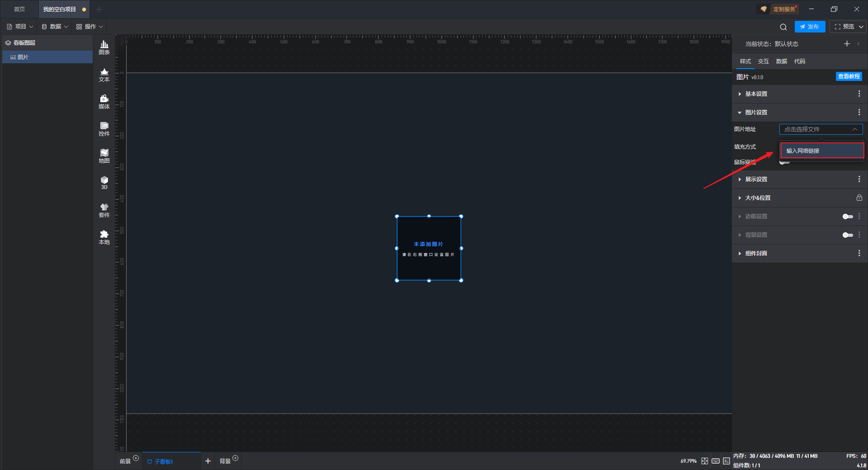Enable the 边框设置 toggle switch
This screenshot has width=868, height=470.
[x=848, y=216]
